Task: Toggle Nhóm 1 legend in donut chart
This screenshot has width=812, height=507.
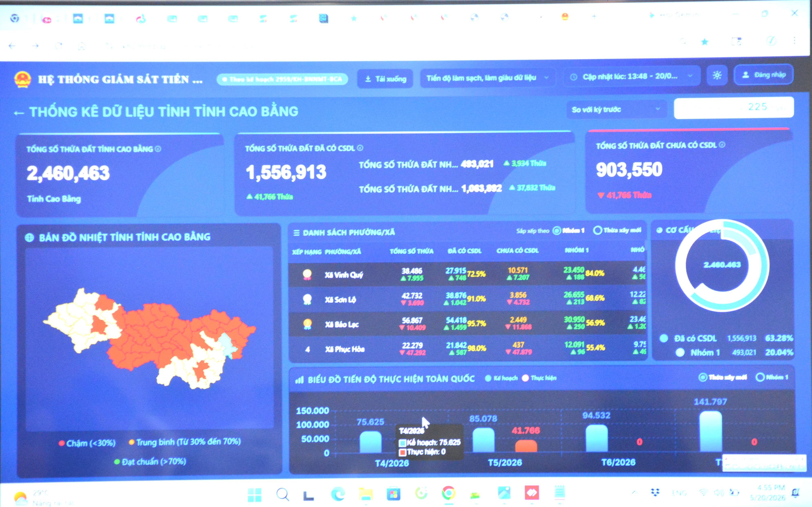Action: (698, 352)
